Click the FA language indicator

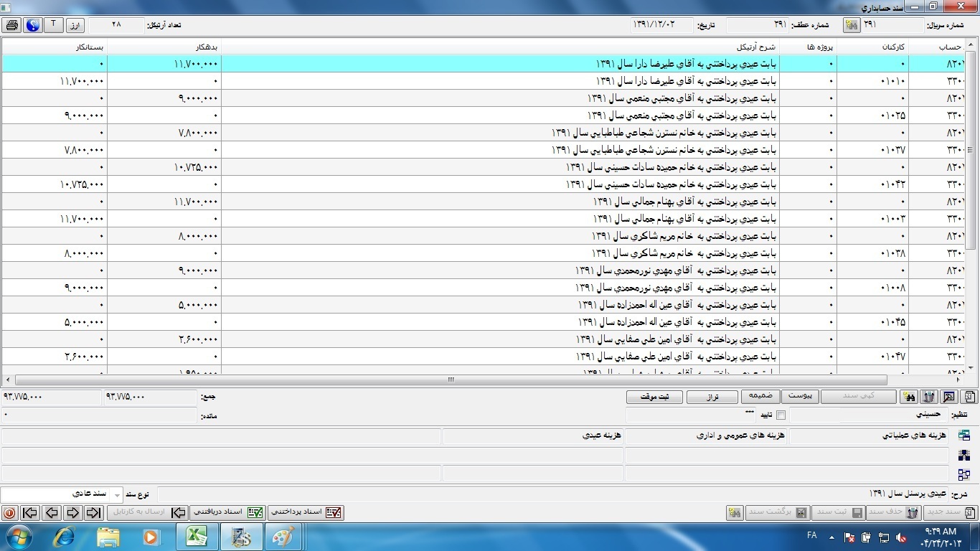click(x=812, y=536)
